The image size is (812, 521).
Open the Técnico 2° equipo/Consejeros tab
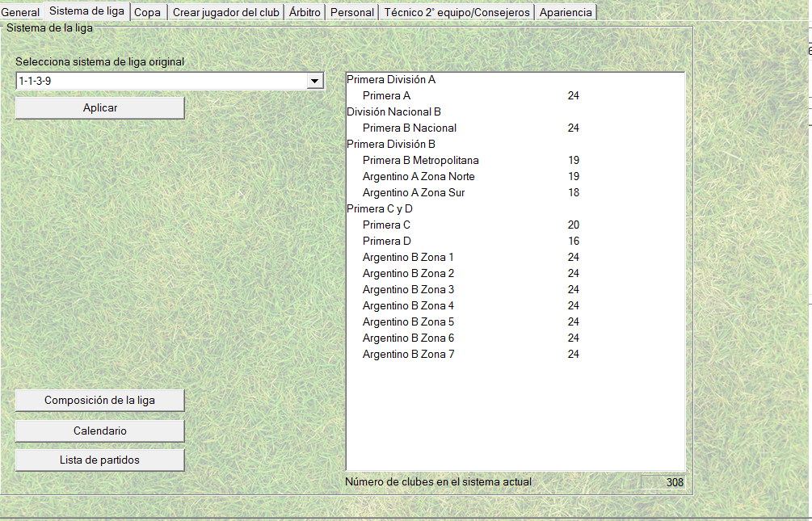click(456, 12)
